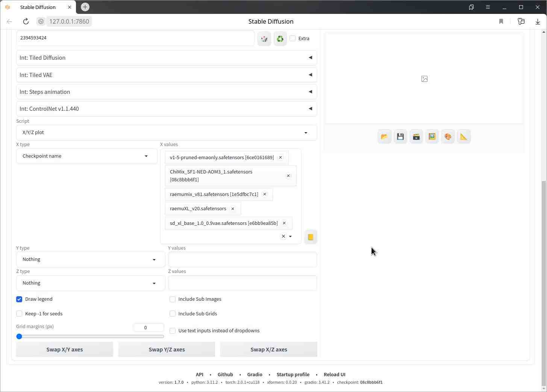Open the Github footer link
The height and width of the screenshot is (392, 547).
[x=225, y=374]
